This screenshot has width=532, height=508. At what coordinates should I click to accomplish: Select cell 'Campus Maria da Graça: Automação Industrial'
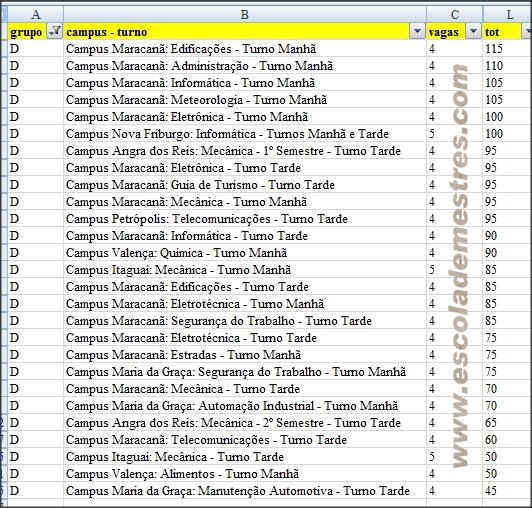[x=245, y=406]
